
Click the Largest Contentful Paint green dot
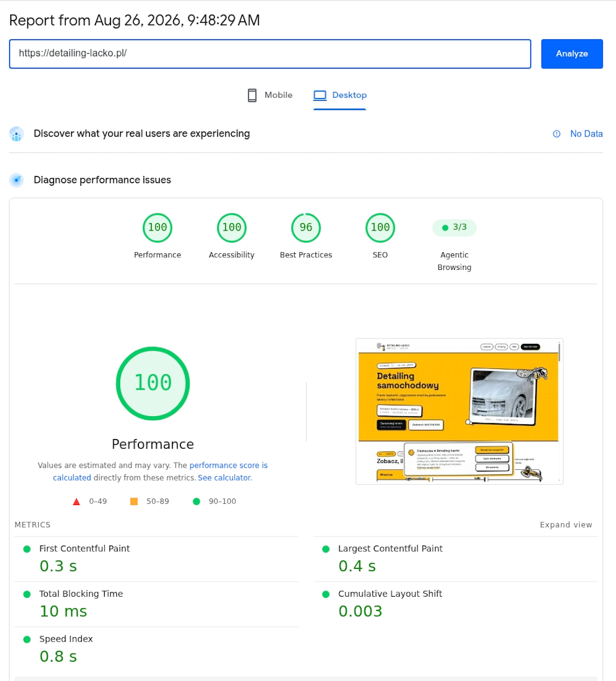click(326, 549)
